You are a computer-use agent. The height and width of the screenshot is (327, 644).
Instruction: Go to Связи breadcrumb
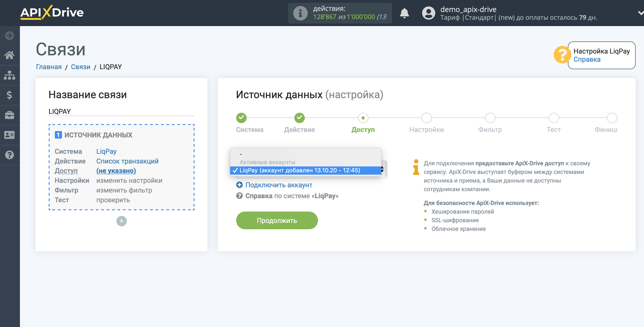click(81, 67)
